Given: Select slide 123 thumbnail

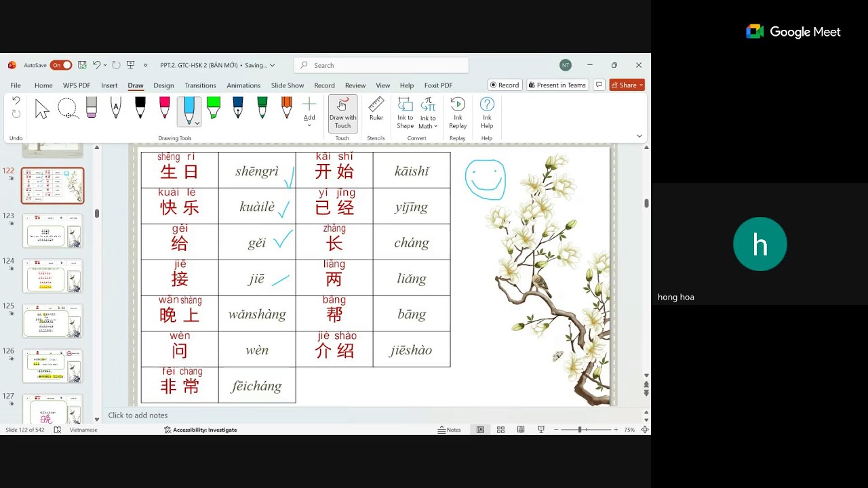Looking at the screenshot, I should coord(53,230).
